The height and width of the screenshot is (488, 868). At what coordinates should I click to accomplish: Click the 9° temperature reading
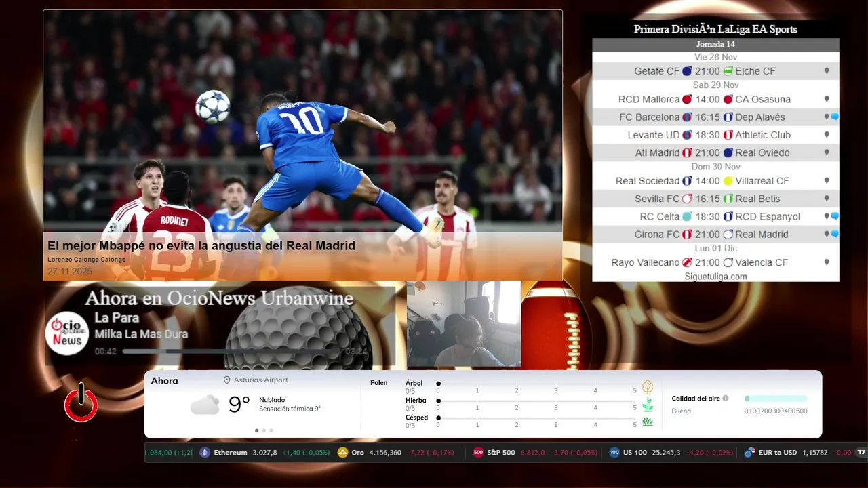tap(239, 405)
